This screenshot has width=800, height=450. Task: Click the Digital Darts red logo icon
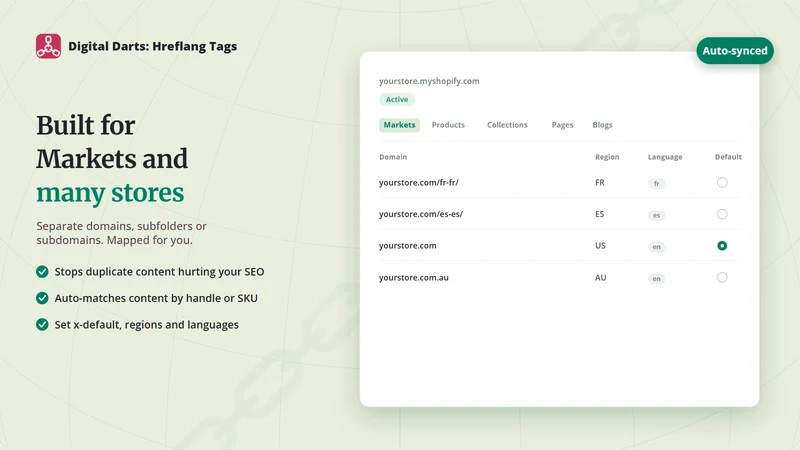click(48, 46)
